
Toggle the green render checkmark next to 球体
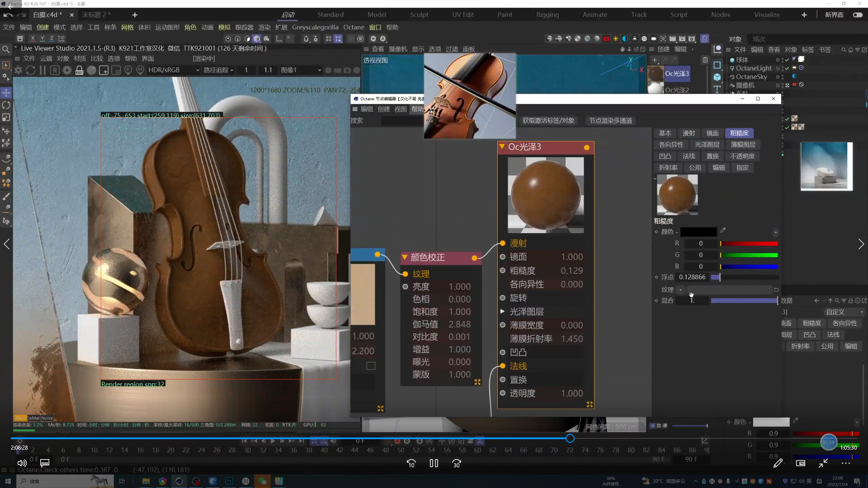coord(787,60)
